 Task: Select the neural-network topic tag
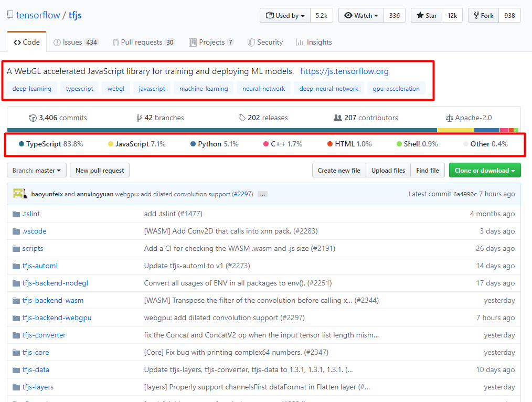tap(263, 89)
